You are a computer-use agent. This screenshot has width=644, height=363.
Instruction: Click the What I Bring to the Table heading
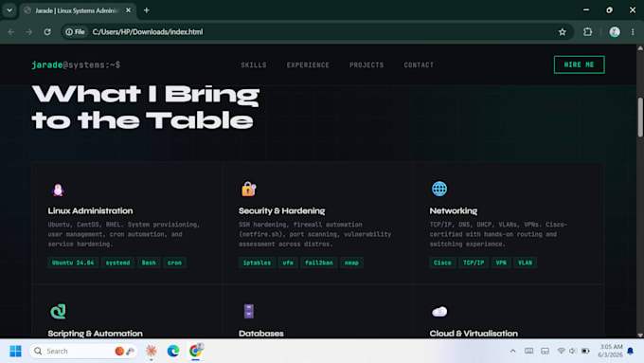[x=146, y=107]
